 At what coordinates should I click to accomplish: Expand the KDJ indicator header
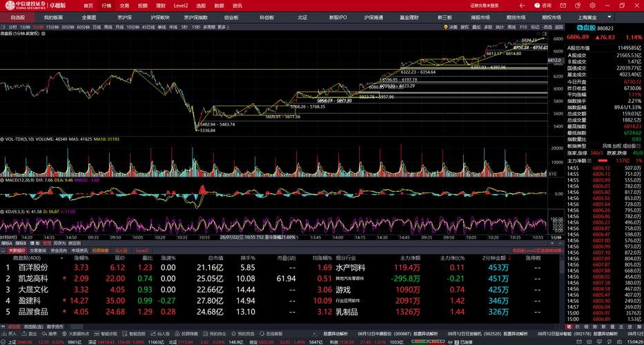3,211
